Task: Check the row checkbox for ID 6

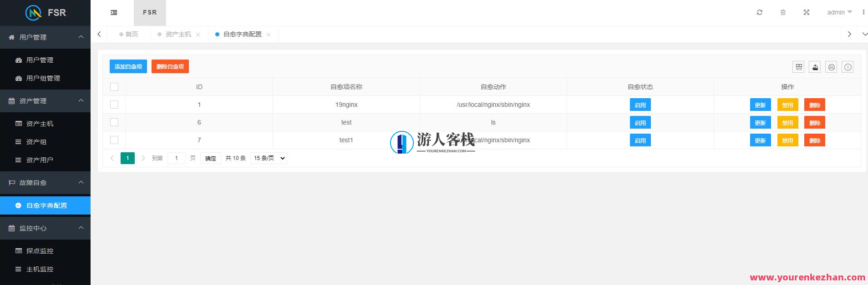Action: coord(114,122)
